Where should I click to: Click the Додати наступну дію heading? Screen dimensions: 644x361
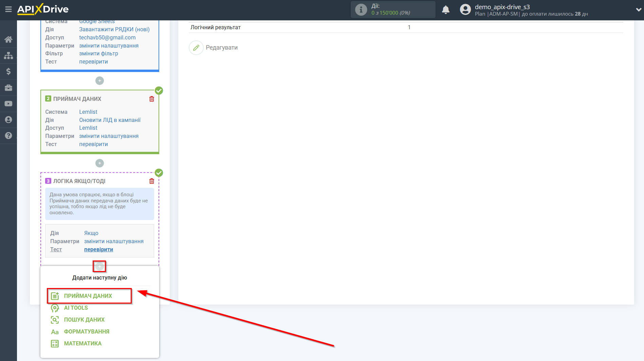(x=99, y=277)
